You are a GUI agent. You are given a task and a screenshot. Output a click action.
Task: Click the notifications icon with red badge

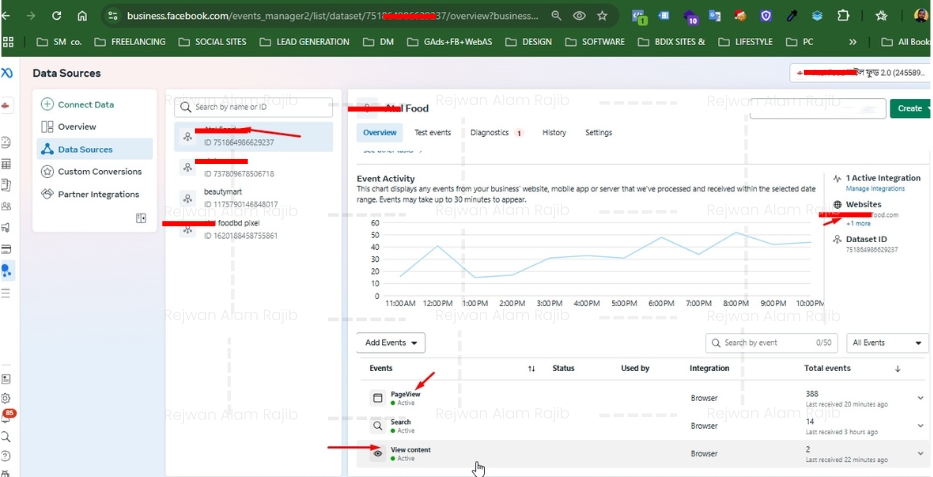(x=7, y=415)
